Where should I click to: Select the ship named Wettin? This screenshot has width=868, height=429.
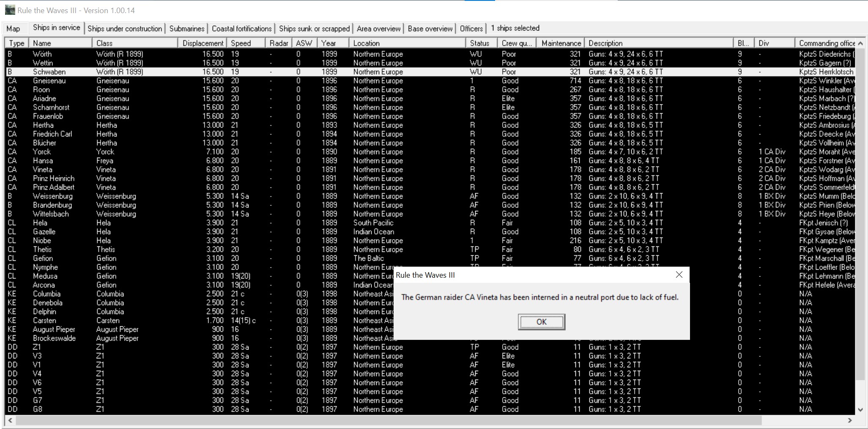coord(430,63)
